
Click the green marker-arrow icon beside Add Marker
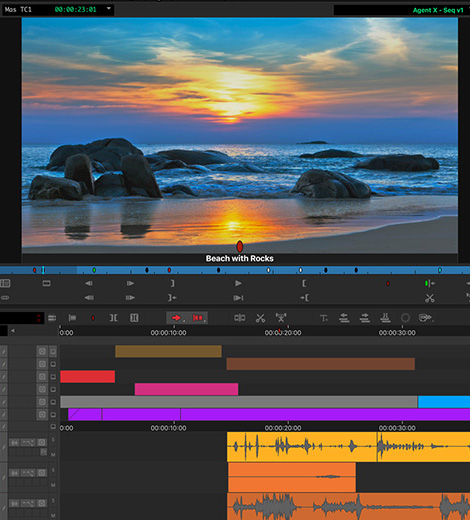pos(429,283)
